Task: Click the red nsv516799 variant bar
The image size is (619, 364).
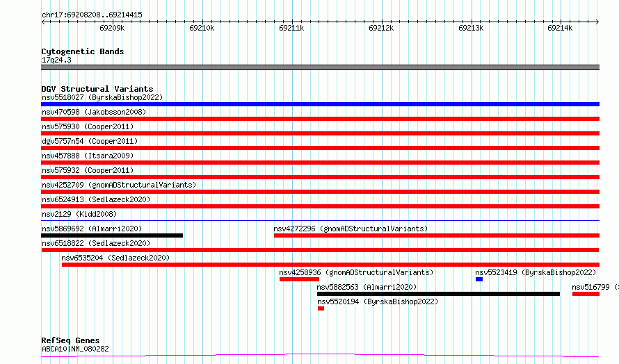Action: point(586,294)
